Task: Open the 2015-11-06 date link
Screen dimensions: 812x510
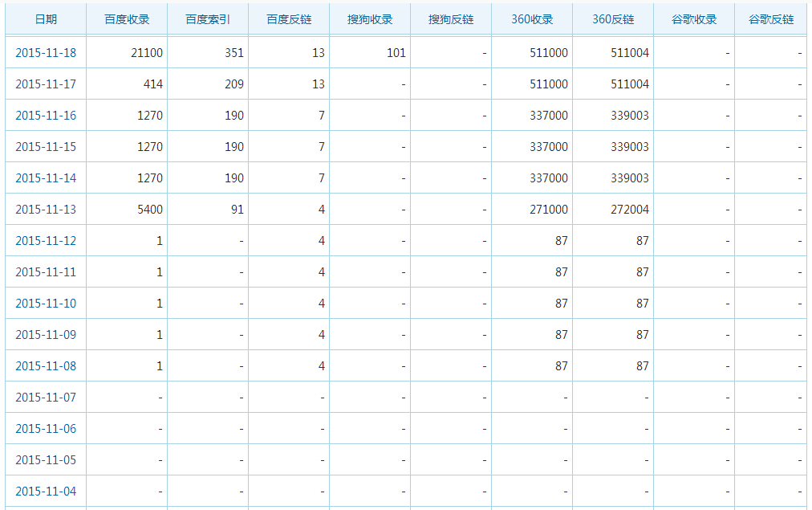Action: point(46,429)
